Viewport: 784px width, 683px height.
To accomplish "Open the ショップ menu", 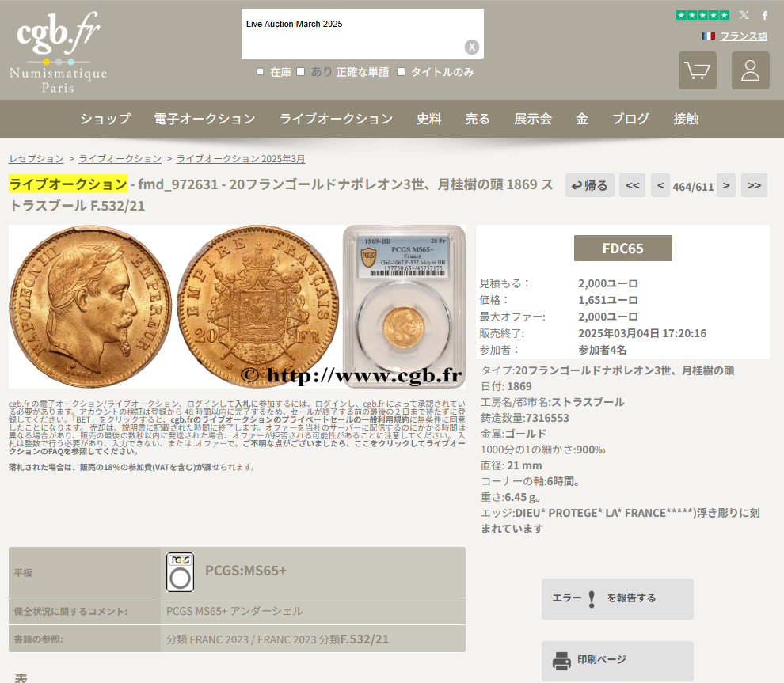I will tap(105, 119).
